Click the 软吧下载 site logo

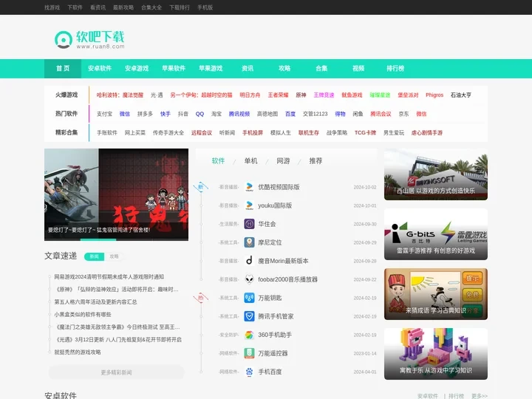(x=89, y=39)
